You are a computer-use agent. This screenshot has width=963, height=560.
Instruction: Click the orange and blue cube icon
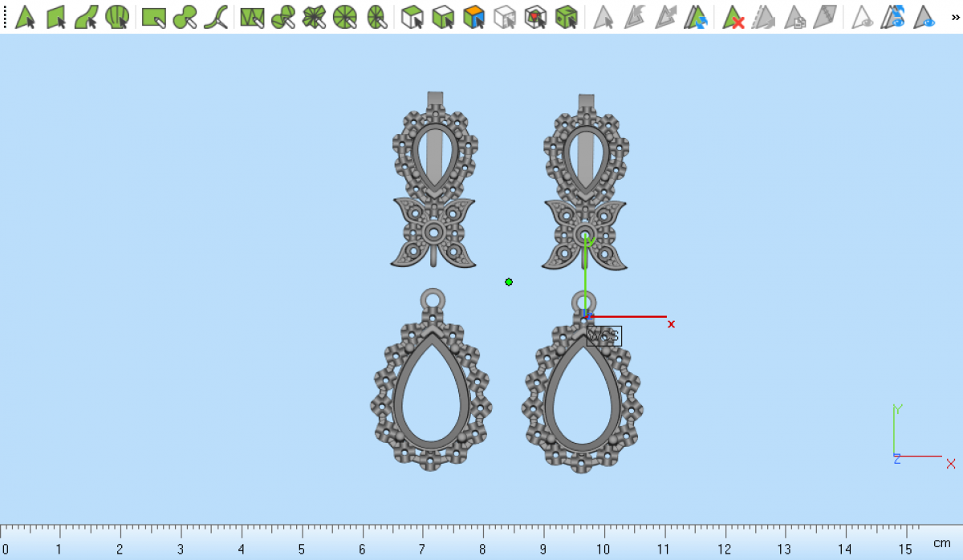tap(474, 17)
